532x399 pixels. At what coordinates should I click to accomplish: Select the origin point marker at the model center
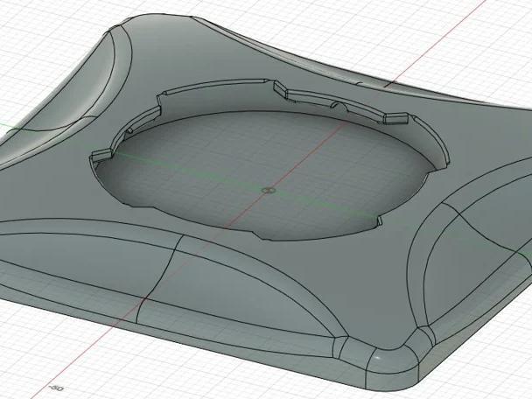click(x=269, y=191)
